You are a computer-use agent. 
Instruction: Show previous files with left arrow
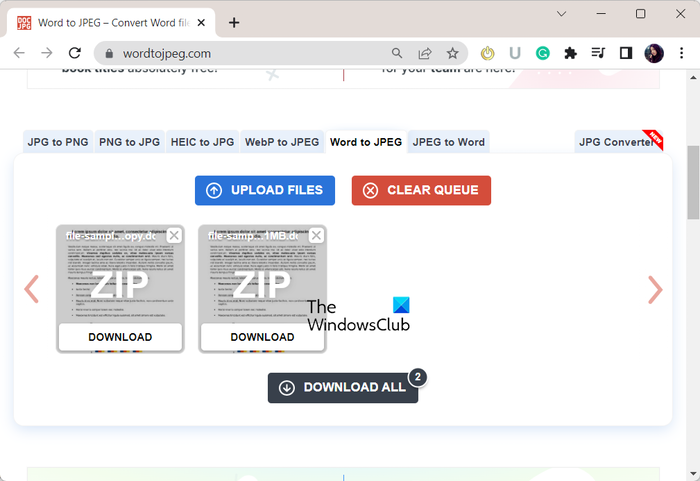pyautogui.click(x=32, y=289)
